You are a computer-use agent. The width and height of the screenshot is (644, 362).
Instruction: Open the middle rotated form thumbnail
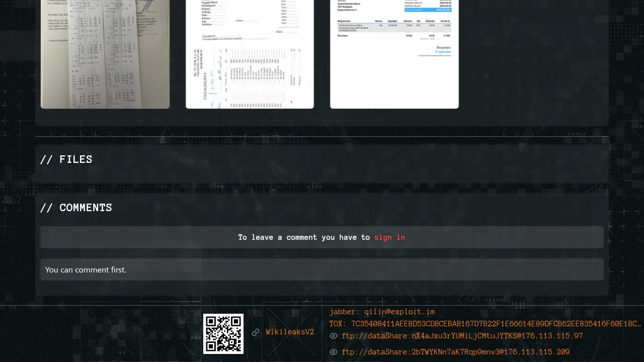tap(250, 54)
